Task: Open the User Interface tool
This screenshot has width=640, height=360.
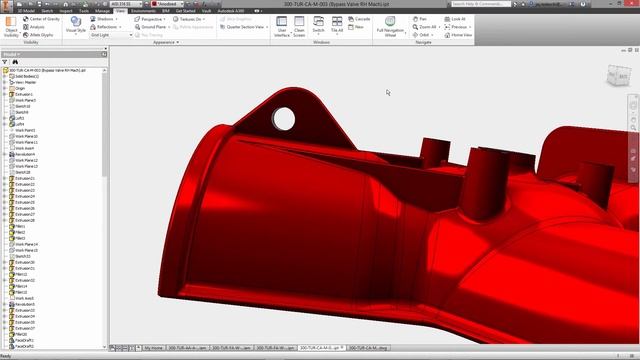Action: tap(282, 27)
